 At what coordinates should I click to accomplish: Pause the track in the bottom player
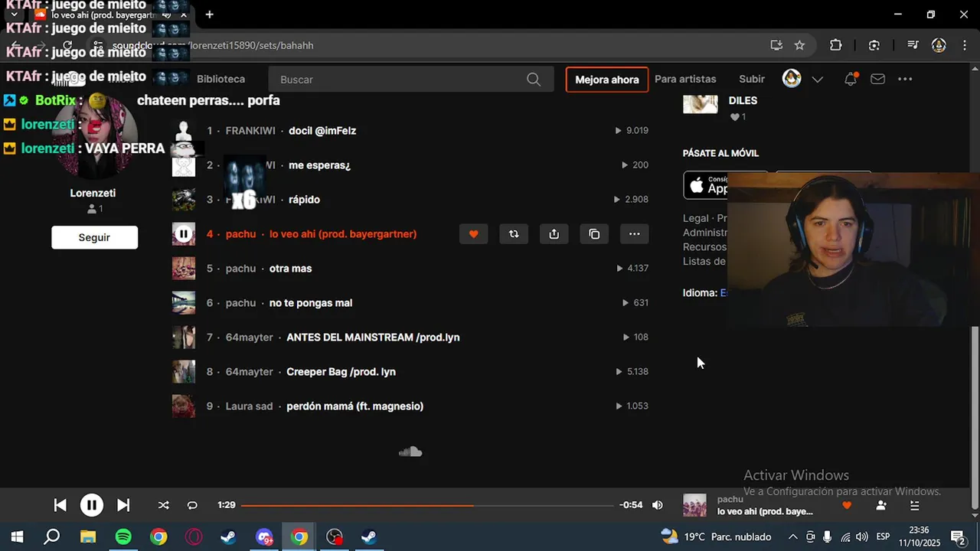91,505
